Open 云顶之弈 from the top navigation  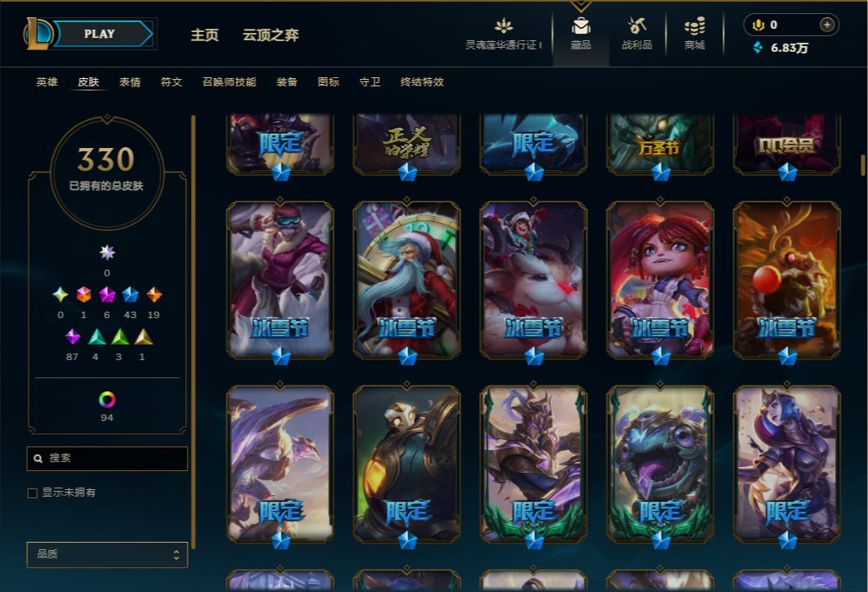[x=271, y=35]
